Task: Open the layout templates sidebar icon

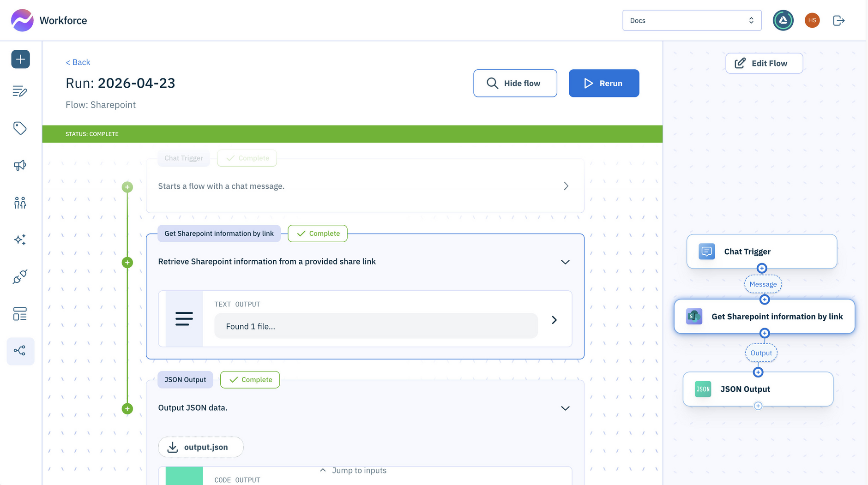Action: click(20, 314)
